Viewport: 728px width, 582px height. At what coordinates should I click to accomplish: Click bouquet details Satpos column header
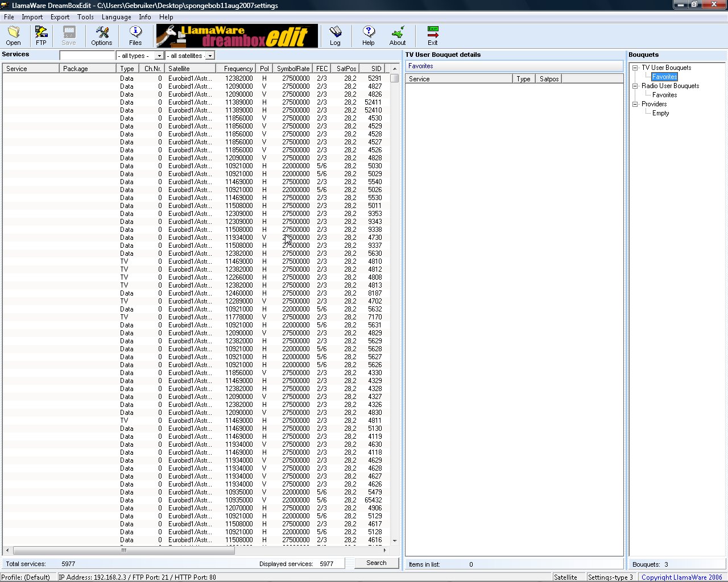[549, 79]
